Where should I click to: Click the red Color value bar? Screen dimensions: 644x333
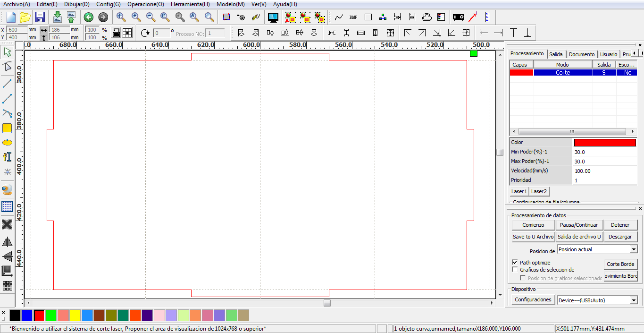[605, 143]
